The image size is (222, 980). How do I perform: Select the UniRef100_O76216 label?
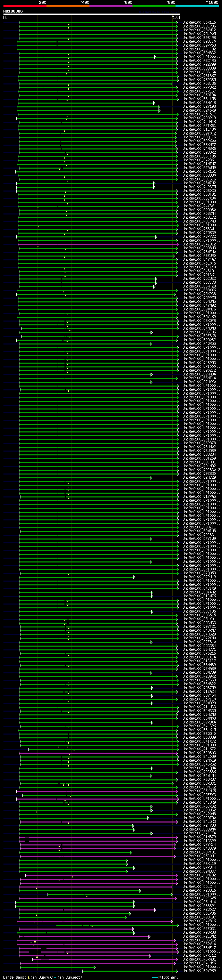click(199, 653)
